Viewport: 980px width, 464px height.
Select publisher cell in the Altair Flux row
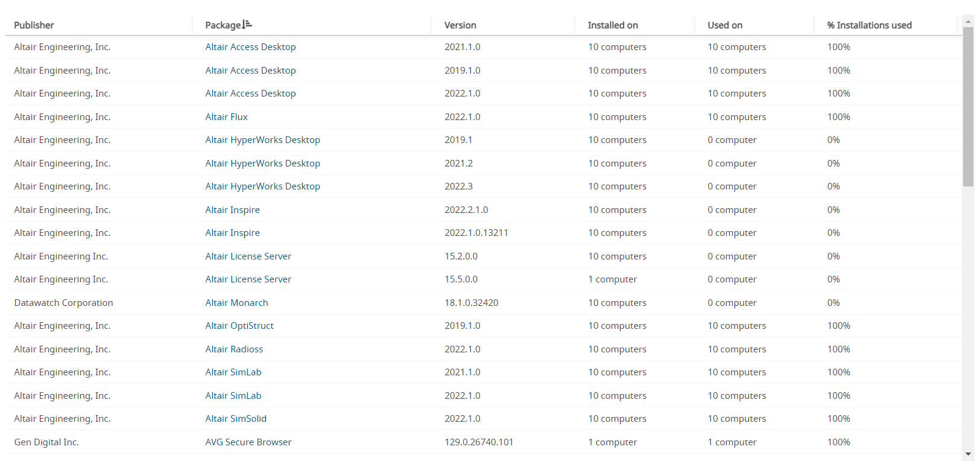pyautogui.click(x=62, y=117)
